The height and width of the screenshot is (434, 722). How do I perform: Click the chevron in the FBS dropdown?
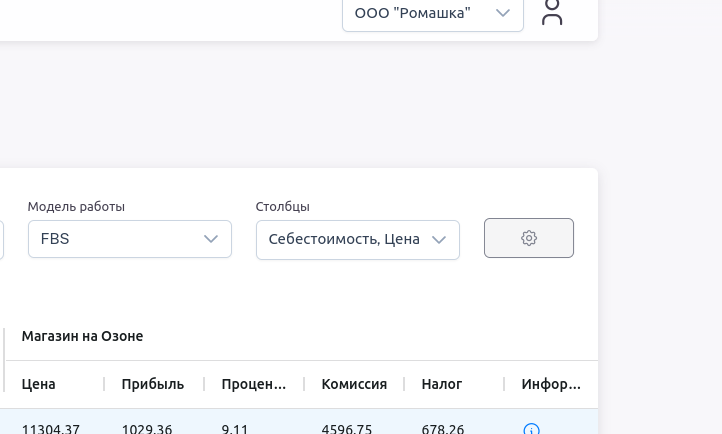click(211, 239)
